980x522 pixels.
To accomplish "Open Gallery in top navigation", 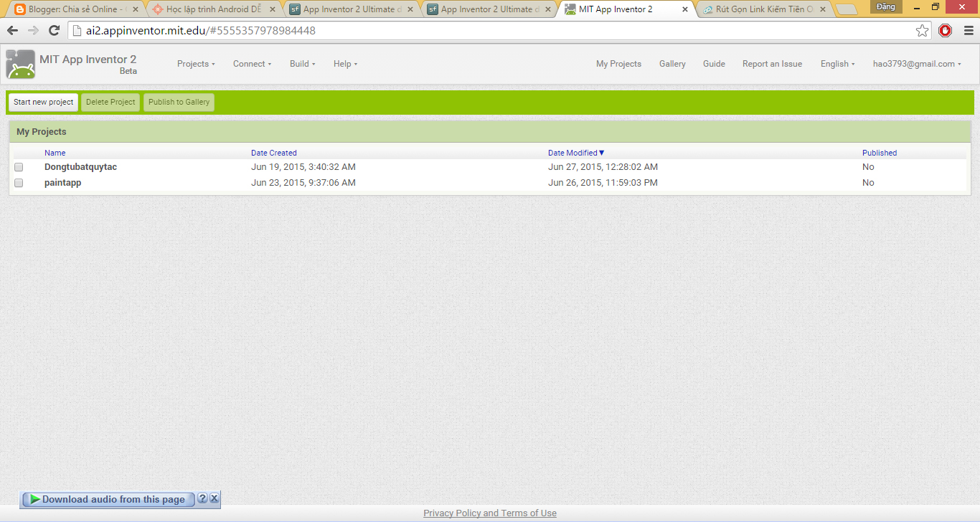I will pos(672,64).
